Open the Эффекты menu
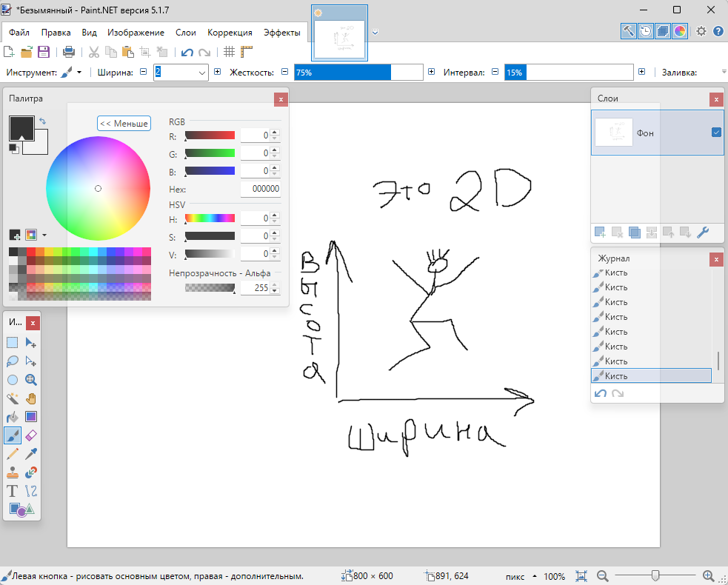This screenshot has height=585, width=728. (282, 33)
